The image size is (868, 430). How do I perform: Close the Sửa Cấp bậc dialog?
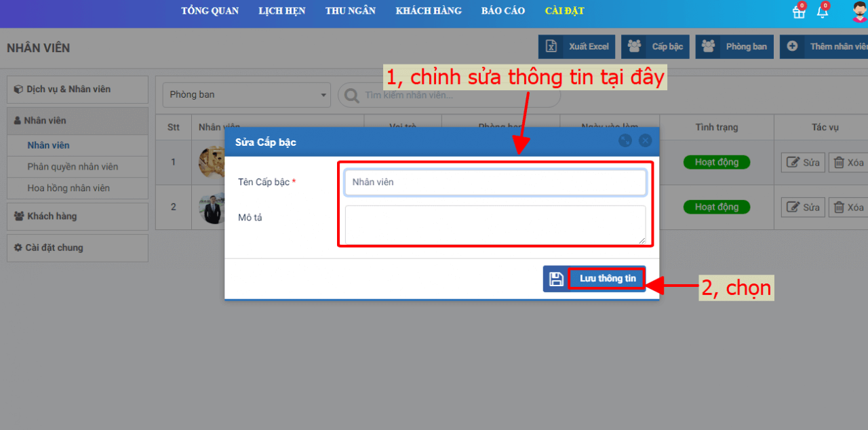tap(645, 141)
